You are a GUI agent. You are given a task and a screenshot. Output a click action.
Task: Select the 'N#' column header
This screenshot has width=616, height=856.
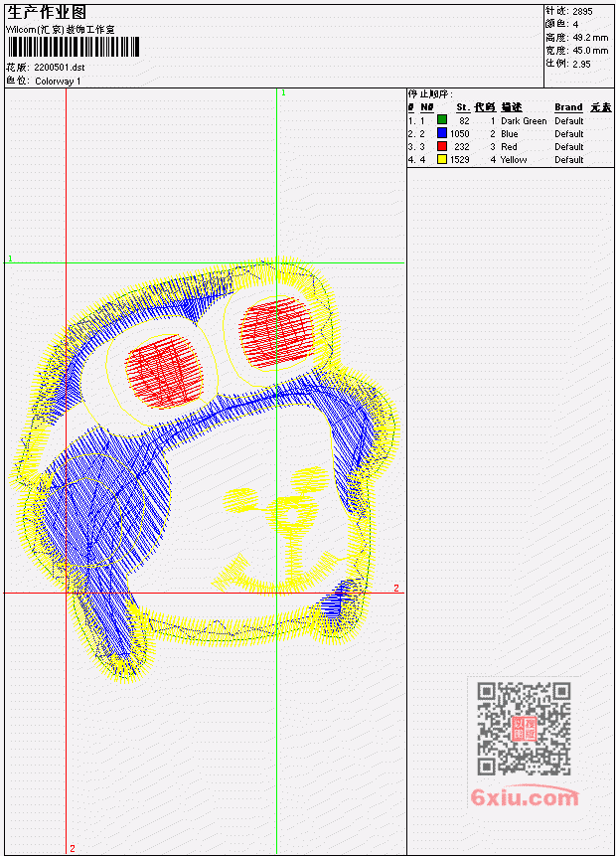point(426,107)
